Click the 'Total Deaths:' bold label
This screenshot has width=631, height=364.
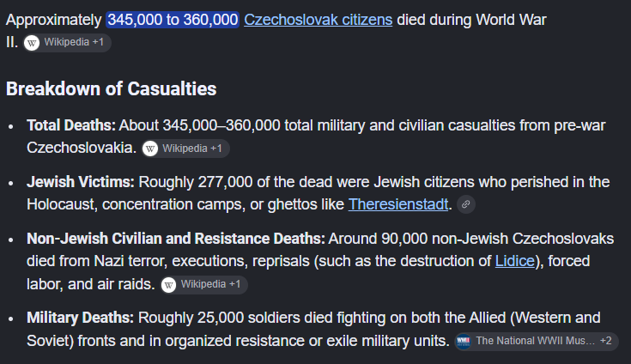(70, 125)
